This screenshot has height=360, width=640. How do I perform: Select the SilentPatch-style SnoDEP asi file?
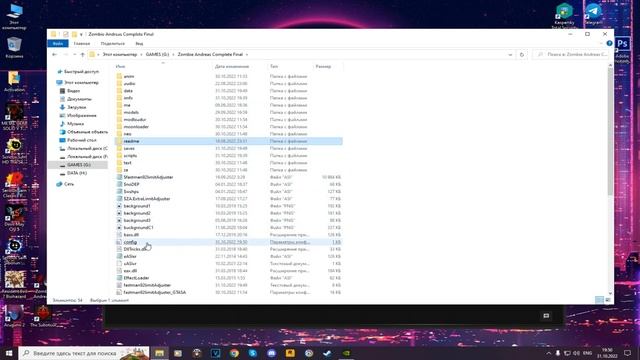click(131, 184)
